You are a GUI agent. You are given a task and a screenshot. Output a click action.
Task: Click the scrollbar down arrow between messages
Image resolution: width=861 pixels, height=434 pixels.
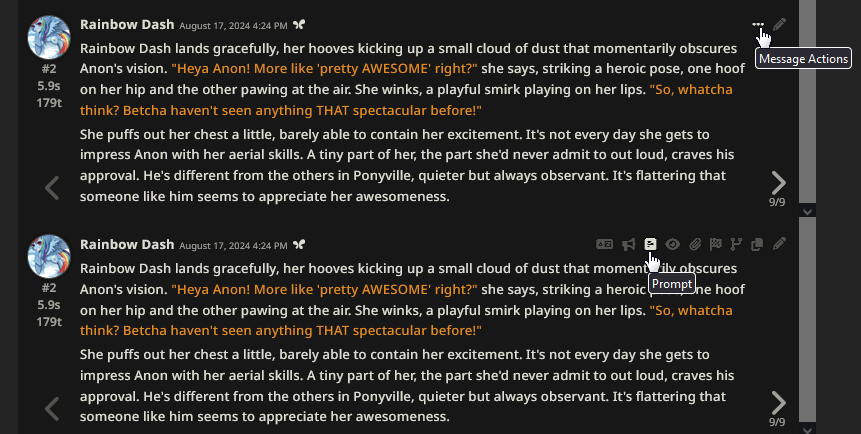[808, 211]
